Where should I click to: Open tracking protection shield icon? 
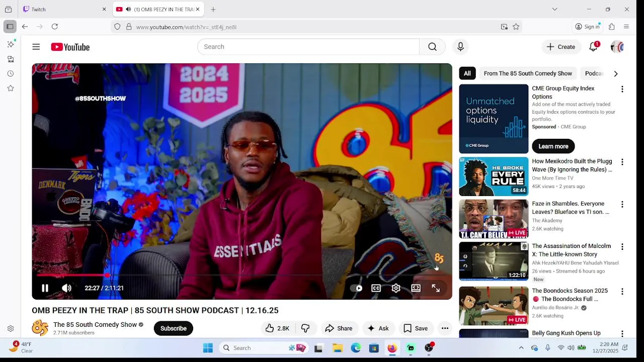pyautogui.click(x=117, y=27)
